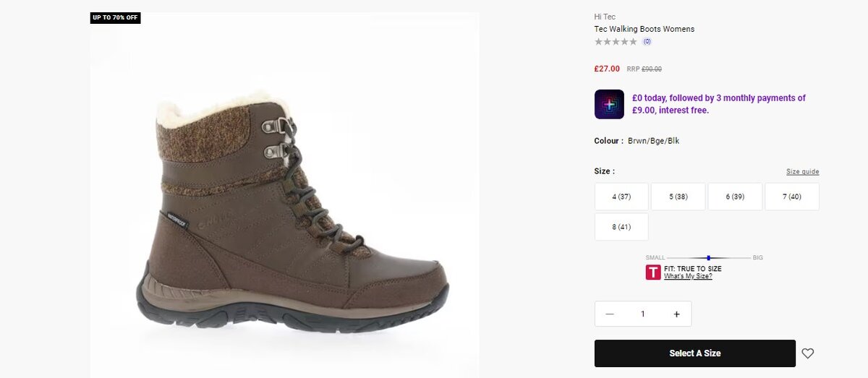Pick size 6 (39)

734,197
